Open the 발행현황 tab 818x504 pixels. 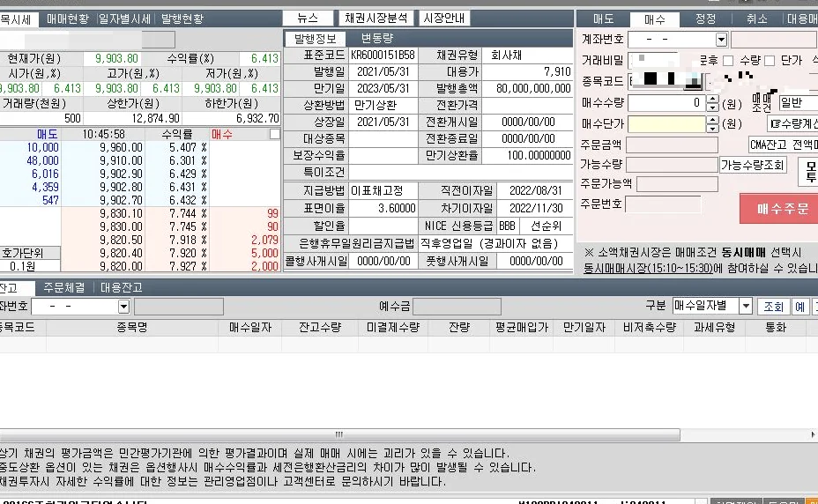tap(182, 19)
